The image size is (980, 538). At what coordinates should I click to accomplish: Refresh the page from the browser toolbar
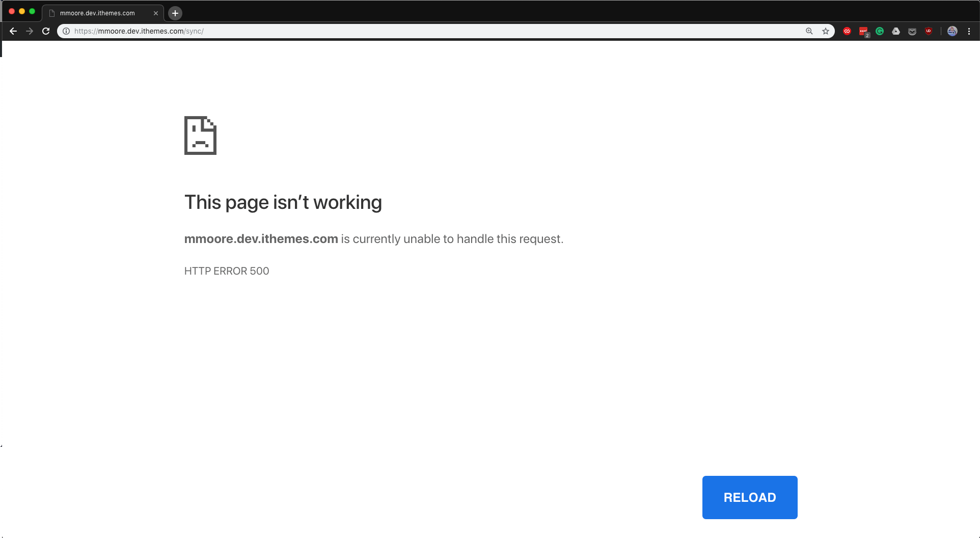point(46,31)
